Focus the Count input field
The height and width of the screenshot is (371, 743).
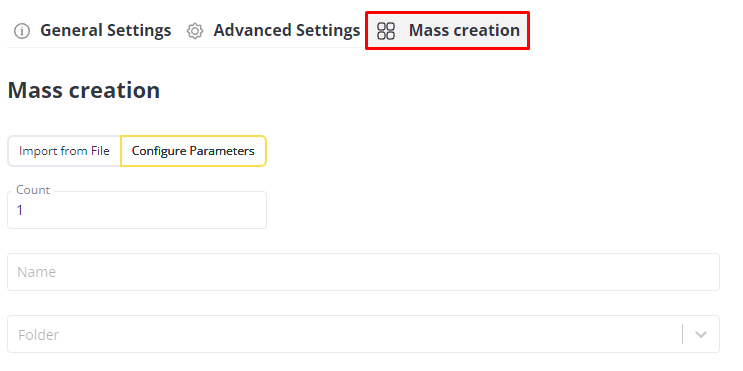(137, 210)
